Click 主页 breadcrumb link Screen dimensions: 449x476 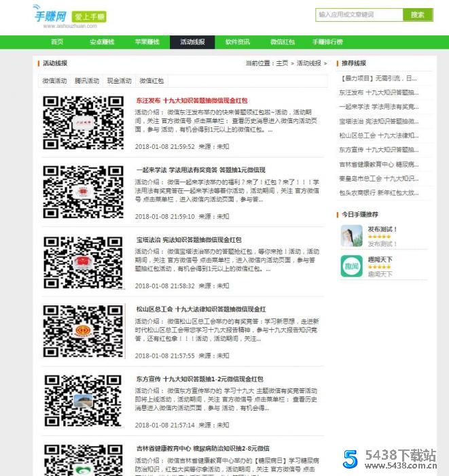coord(282,63)
